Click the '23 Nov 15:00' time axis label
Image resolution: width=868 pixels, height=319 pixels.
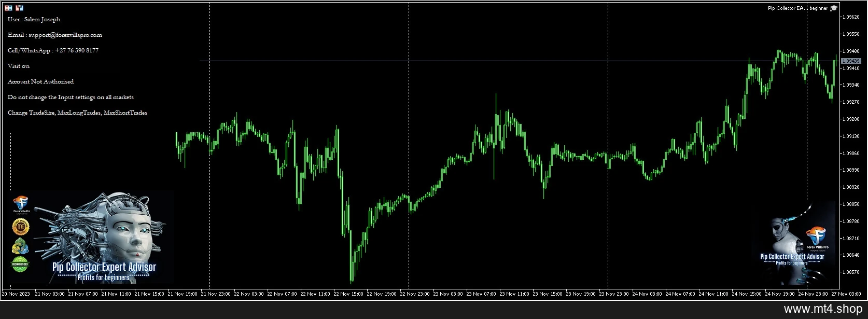pos(548,294)
